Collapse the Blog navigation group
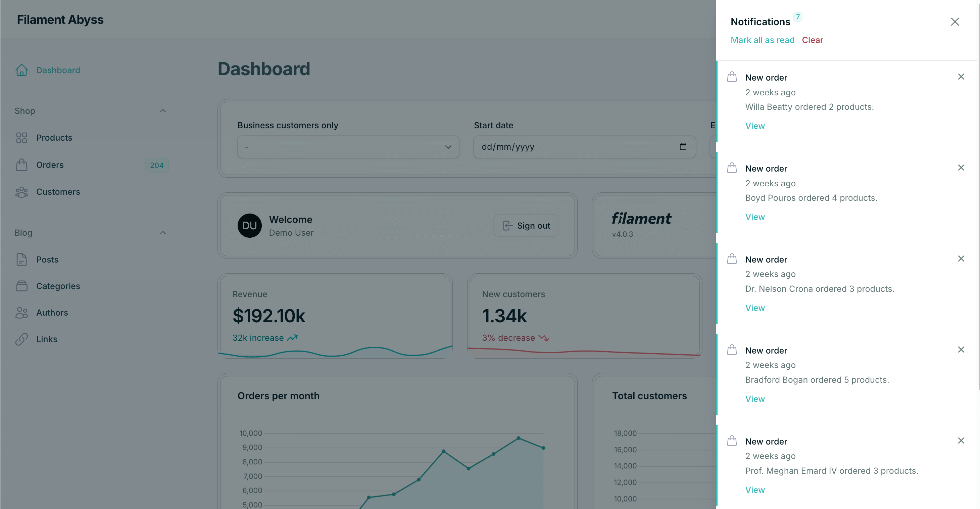This screenshot has height=509, width=980. pyautogui.click(x=162, y=233)
